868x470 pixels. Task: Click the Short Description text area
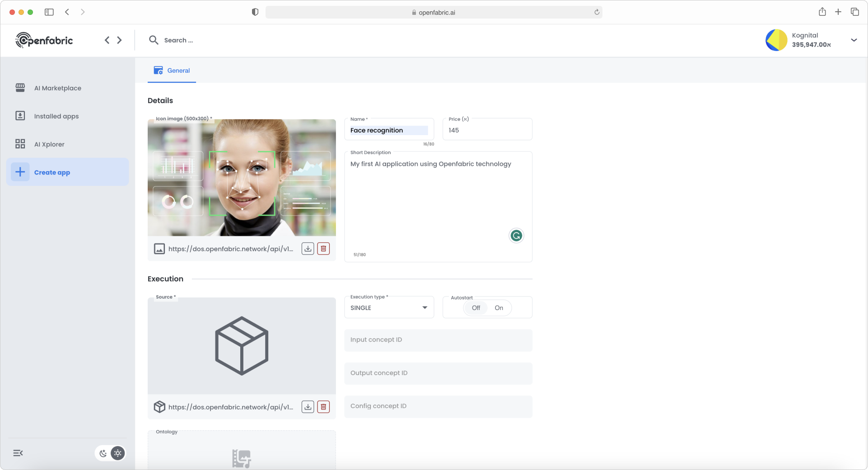(438, 207)
